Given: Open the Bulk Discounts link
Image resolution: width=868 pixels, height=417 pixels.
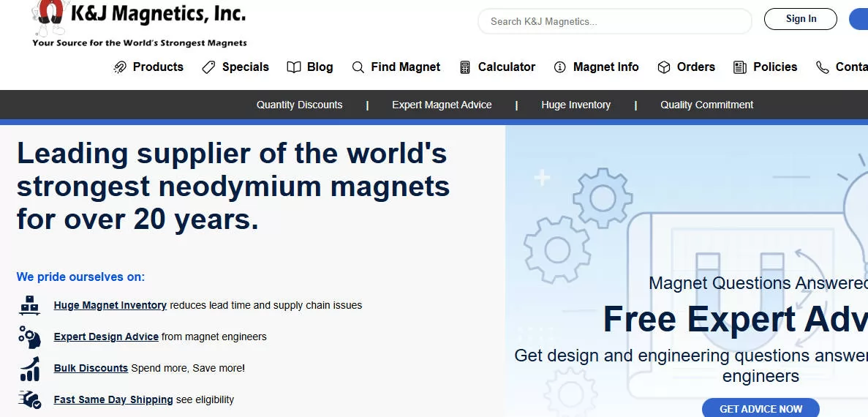Looking at the screenshot, I should click(x=91, y=368).
